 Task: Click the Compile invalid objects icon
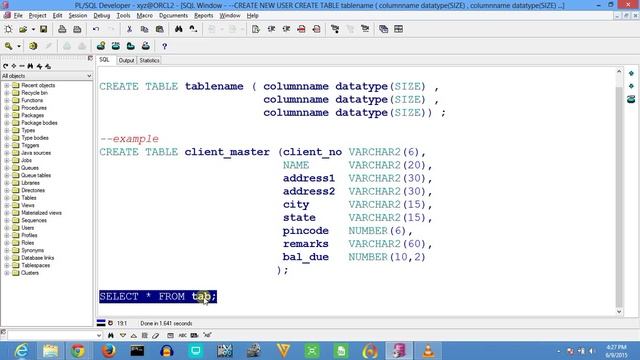335,29
